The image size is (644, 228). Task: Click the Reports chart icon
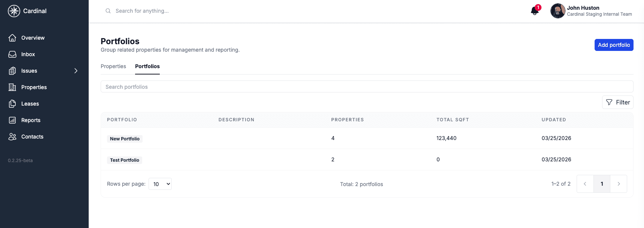[x=12, y=120]
